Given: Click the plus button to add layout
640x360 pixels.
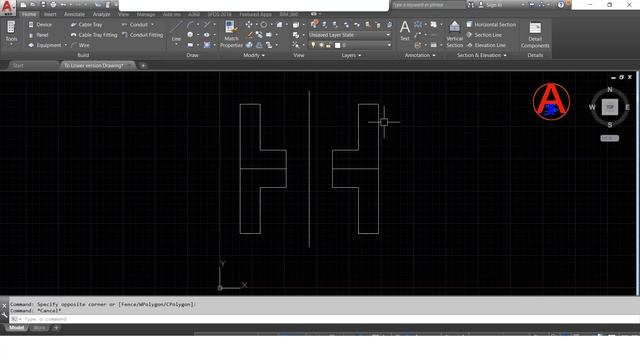Looking at the screenshot, I should (x=56, y=328).
